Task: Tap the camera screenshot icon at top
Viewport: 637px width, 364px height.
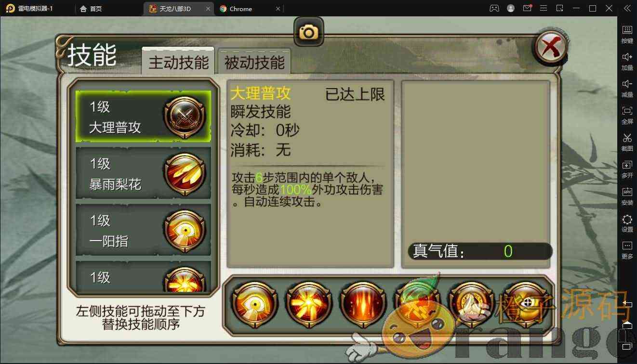Action: click(308, 32)
